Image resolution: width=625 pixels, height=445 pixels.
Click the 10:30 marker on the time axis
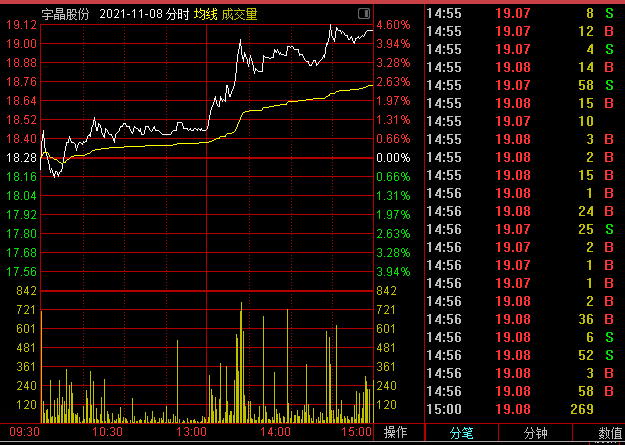108,432
